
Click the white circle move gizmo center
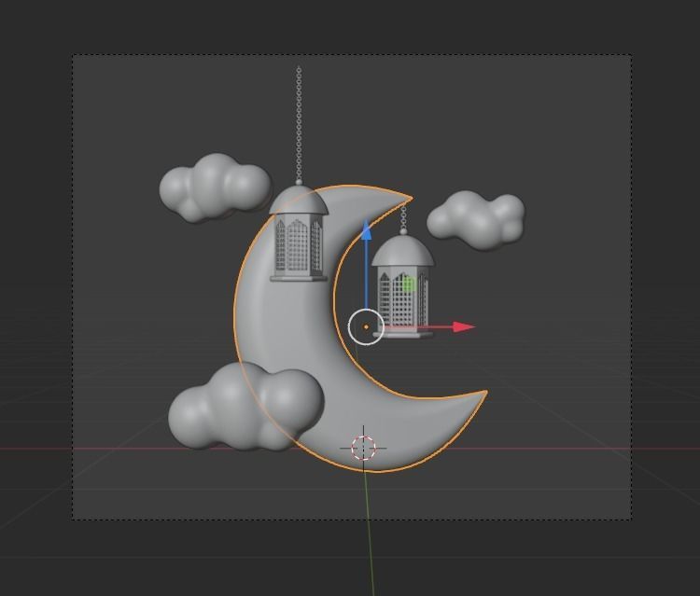tap(366, 327)
